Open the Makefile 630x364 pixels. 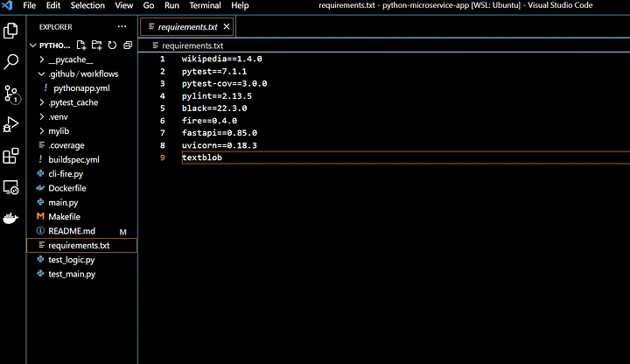pos(81,216)
